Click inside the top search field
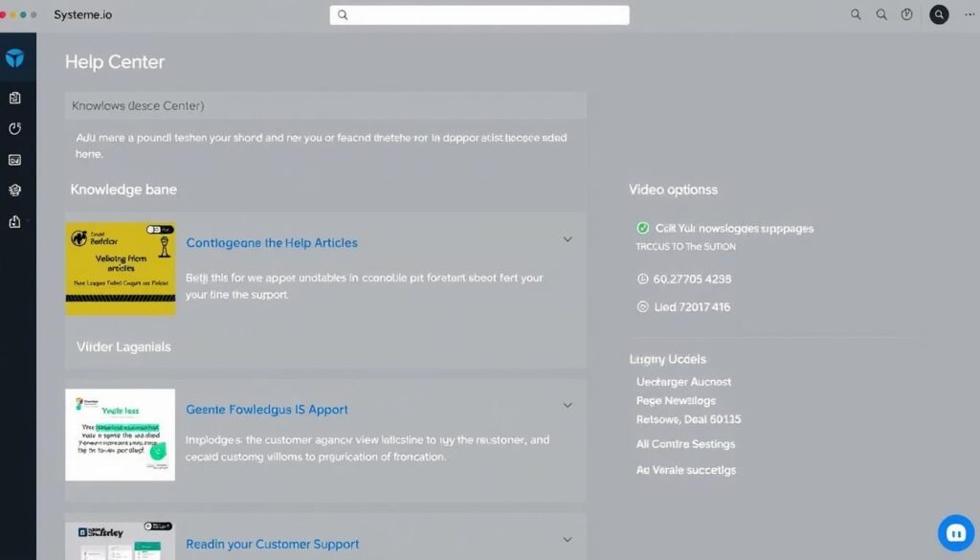Viewport: 980px width, 560px height. pyautogui.click(x=479, y=14)
